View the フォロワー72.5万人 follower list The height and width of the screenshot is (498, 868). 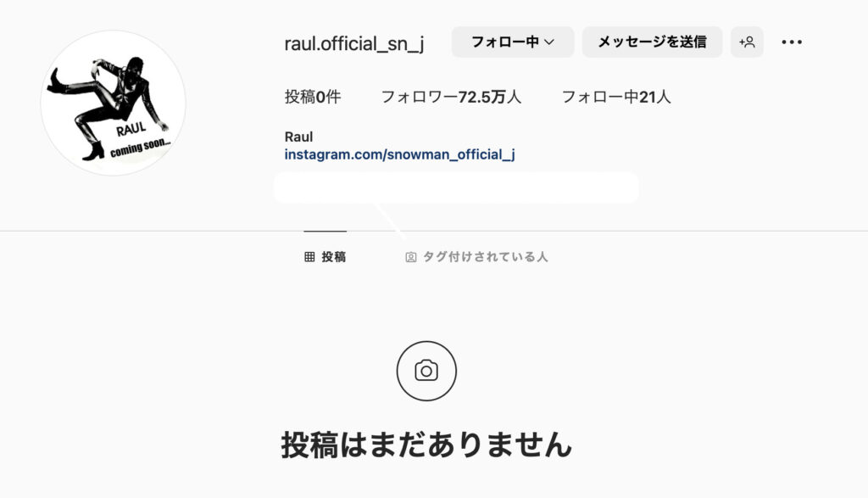click(x=451, y=97)
